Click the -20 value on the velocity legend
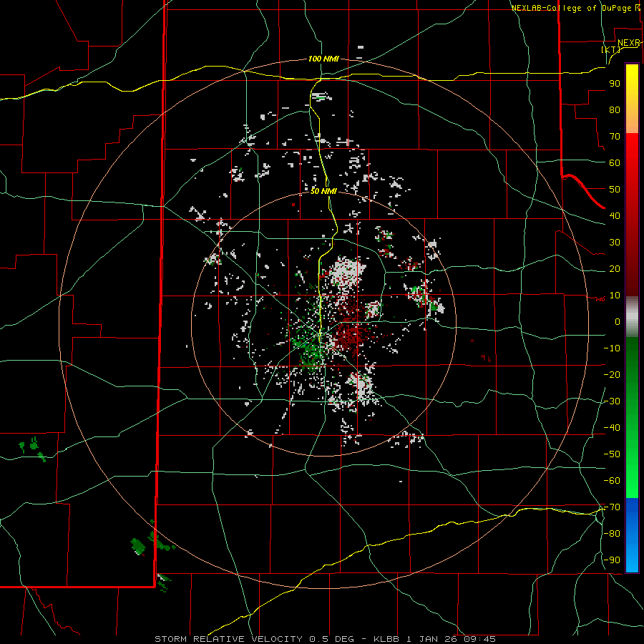The height and width of the screenshot is (644, 644). click(612, 374)
